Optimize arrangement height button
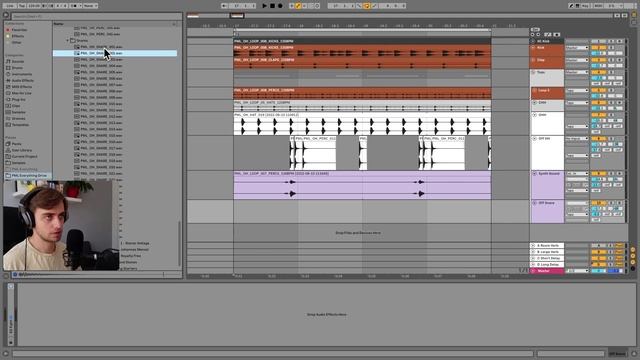 pyautogui.click(x=617, y=16)
